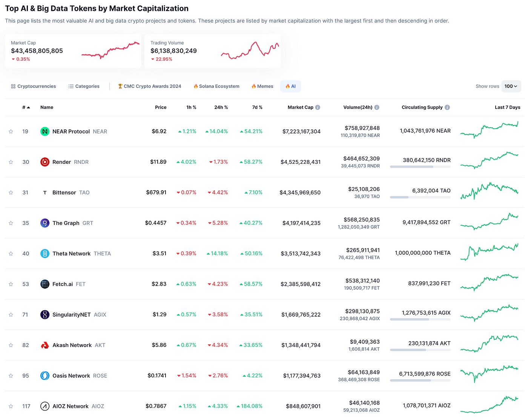Click the Akash Network logo
The width and height of the screenshot is (528, 420).
point(45,345)
